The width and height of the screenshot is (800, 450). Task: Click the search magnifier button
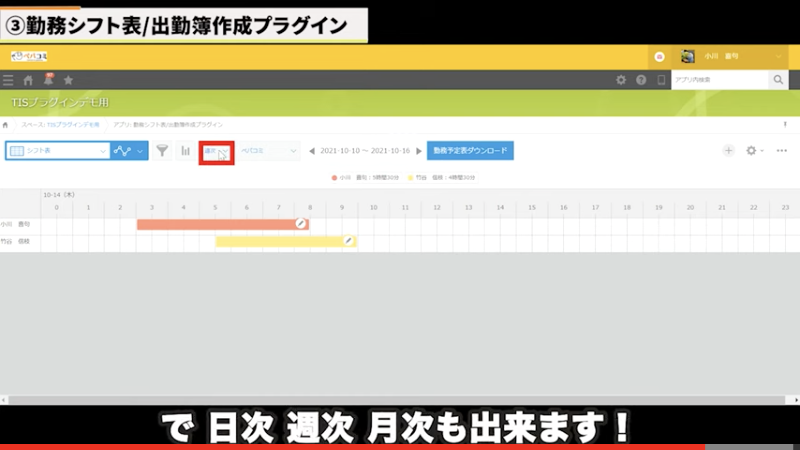tap(778, 80)
